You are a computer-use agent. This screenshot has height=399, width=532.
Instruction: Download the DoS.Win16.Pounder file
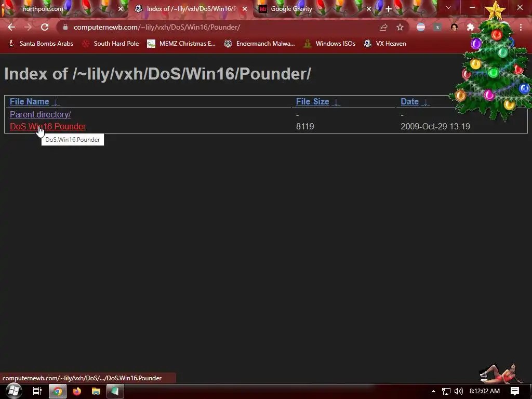[x=48, y=126]
